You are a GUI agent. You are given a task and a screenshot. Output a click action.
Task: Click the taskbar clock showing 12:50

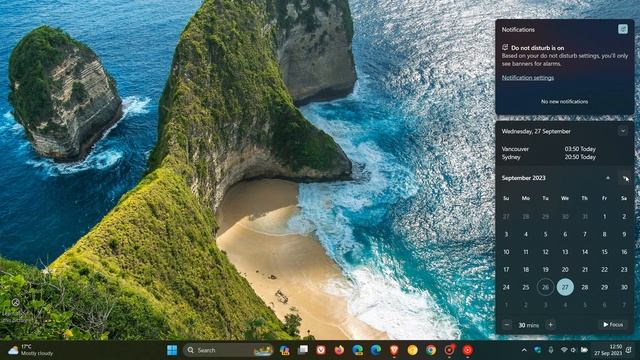click(x=608, y=350)
